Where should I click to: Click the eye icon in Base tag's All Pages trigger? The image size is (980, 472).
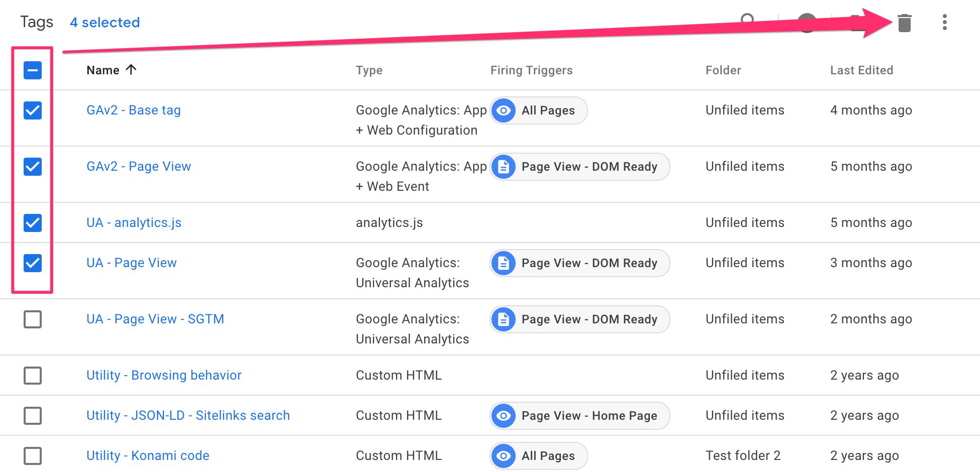(x=504, y=110)
